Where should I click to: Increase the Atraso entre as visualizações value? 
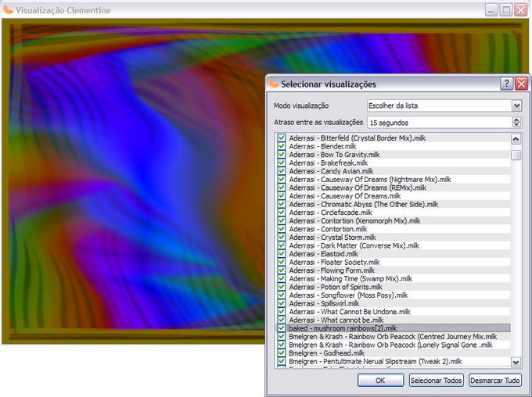point(516,120)
